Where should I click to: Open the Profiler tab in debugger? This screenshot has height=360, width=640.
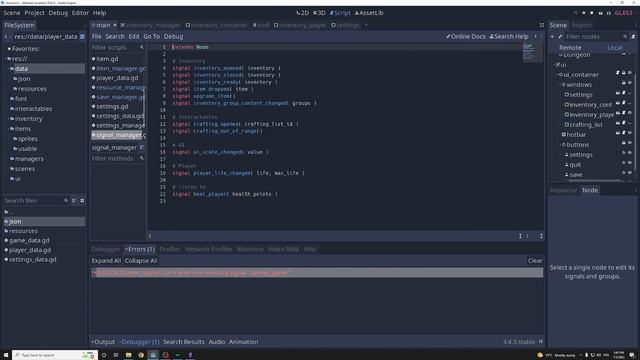pos(170,249)
